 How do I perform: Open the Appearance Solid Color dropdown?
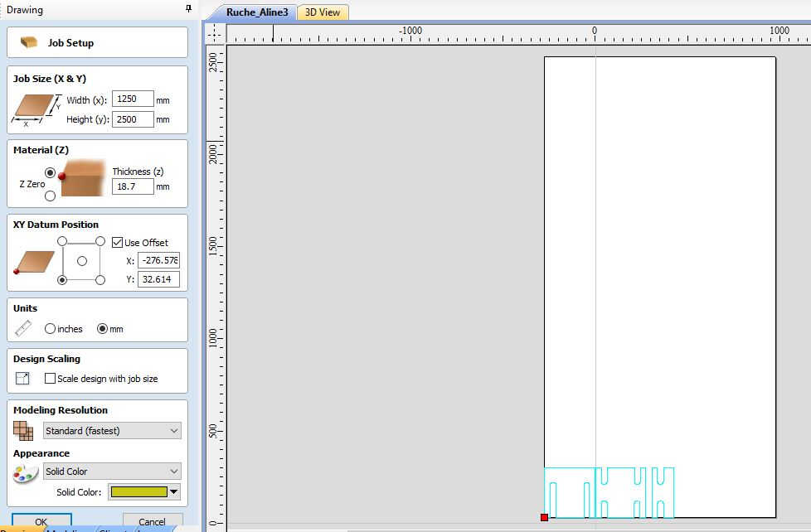point(112,472)
